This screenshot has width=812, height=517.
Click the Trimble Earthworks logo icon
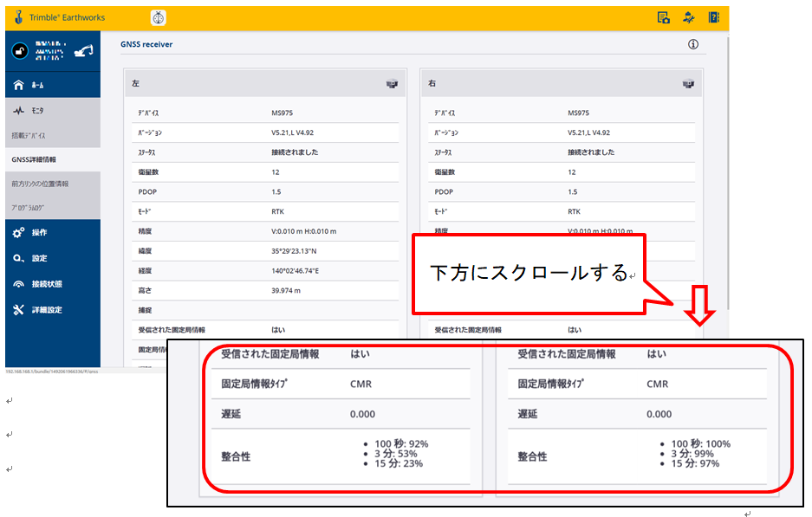(18, 17)
